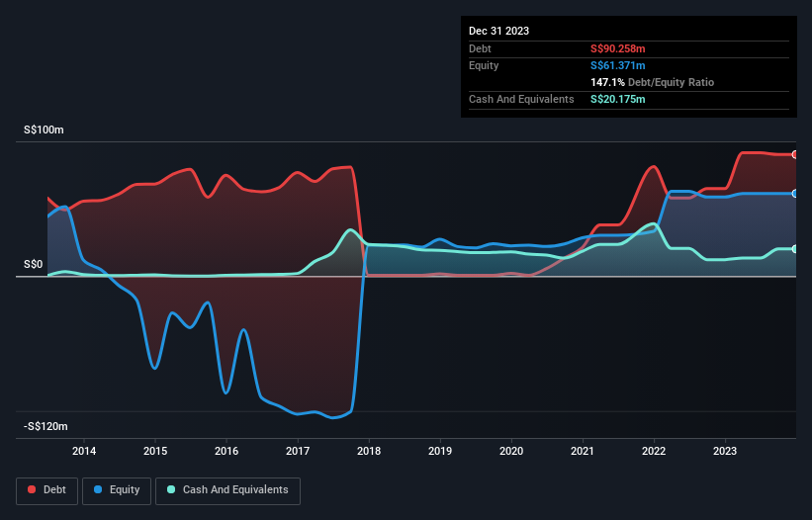
Task: Click the S$0 y-axis label
Action: (34, 264)
